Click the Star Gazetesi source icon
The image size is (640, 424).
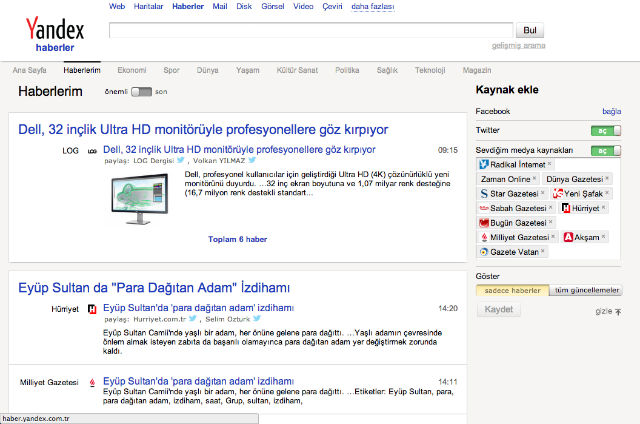click(x=484, y=193)
